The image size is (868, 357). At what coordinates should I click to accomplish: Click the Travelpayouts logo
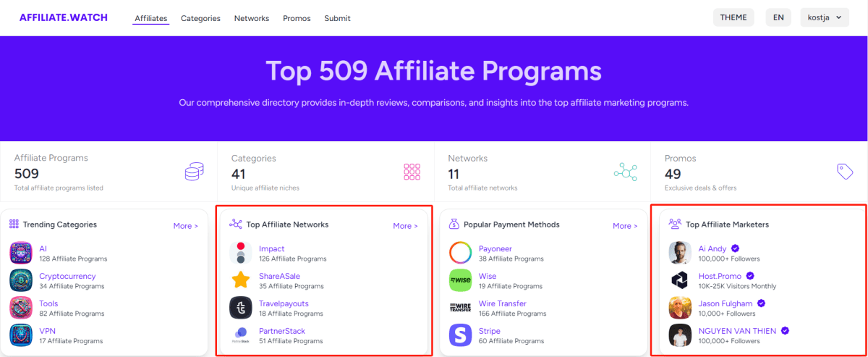241,308
